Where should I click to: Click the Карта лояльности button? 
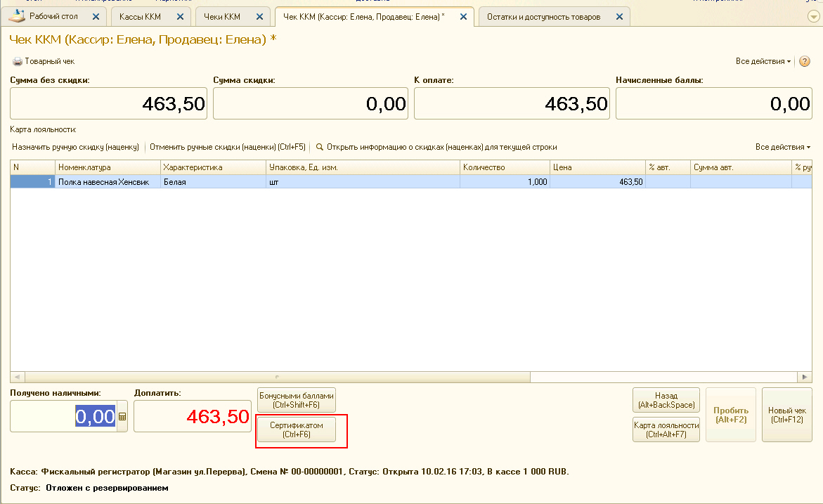coord(666,429)
